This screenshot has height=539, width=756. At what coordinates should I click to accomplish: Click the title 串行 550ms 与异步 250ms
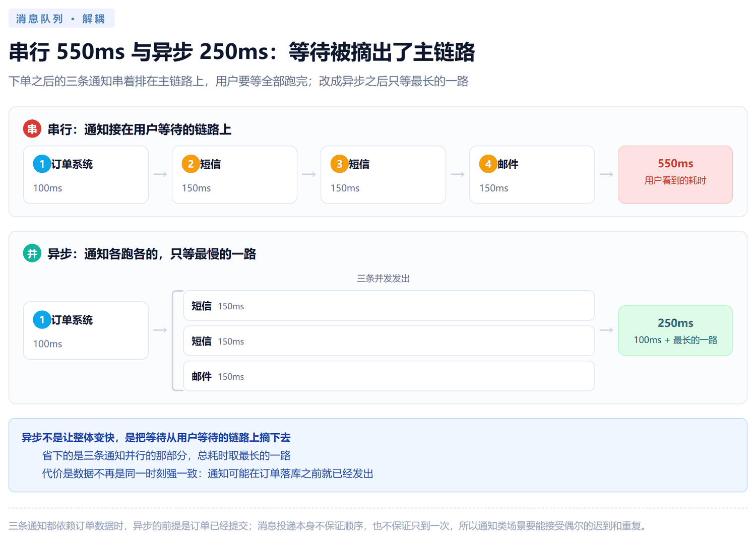pos(242,52)
